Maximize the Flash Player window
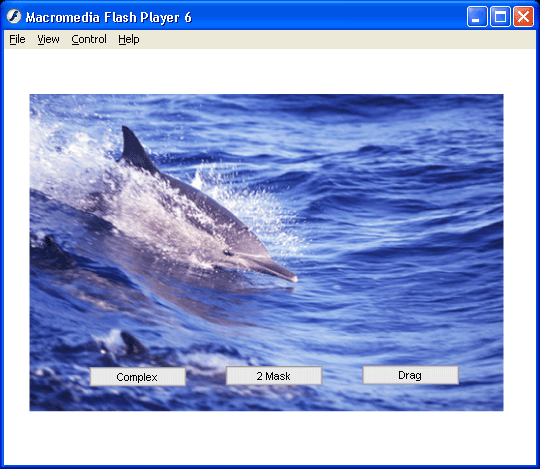This screenshot has height=469, width=540. pos(500,17)
